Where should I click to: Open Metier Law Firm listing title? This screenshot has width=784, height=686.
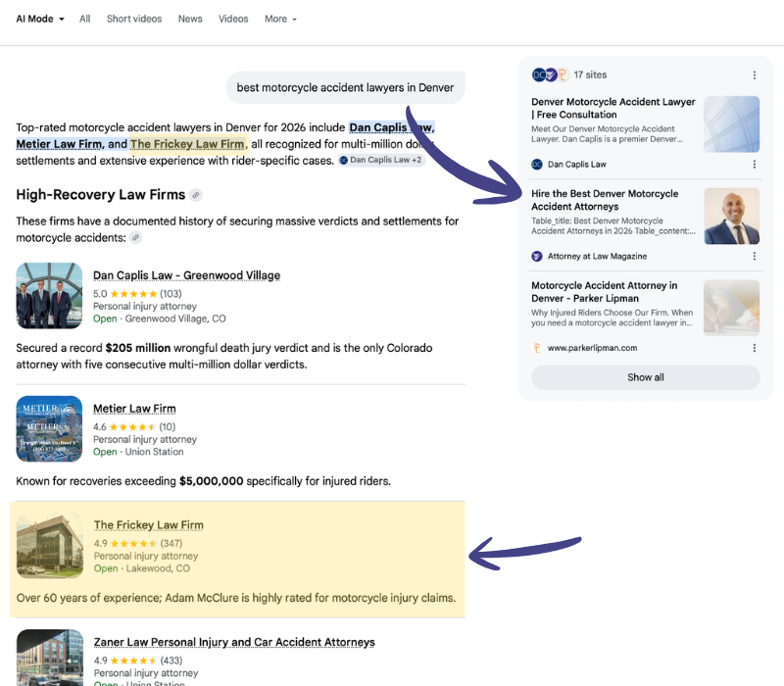point(134,409)
